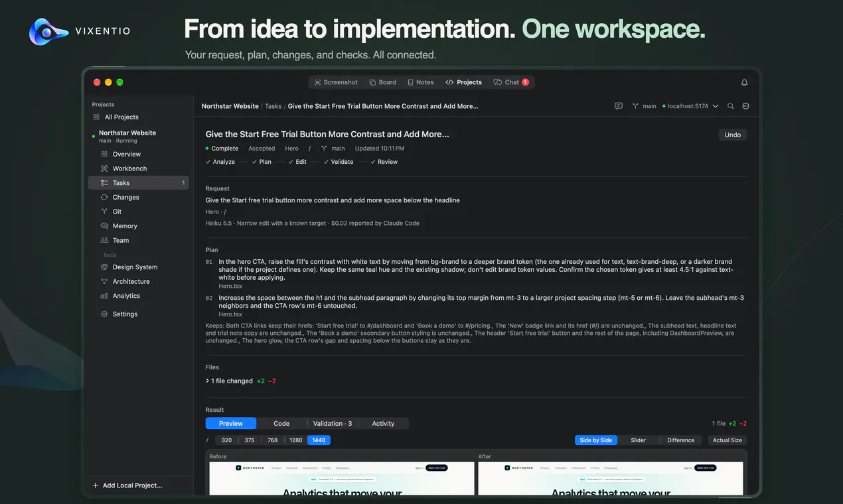Set preview width to 768

click(273, 440)
